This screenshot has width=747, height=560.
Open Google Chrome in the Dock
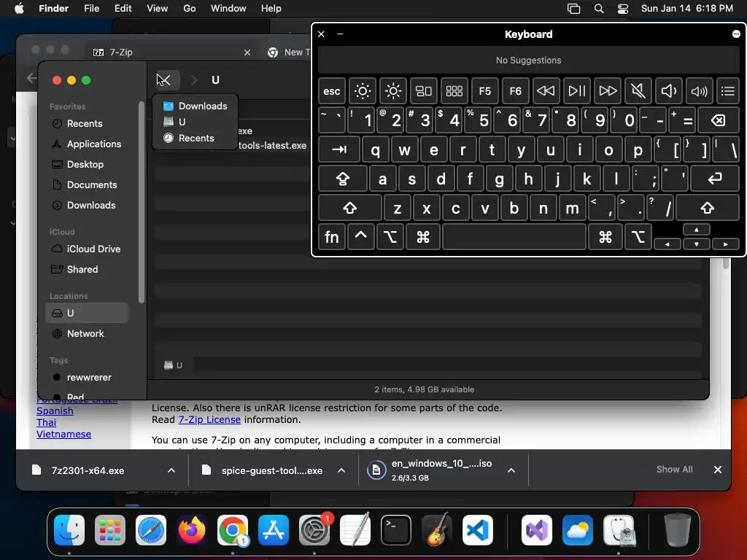[233, 530]
